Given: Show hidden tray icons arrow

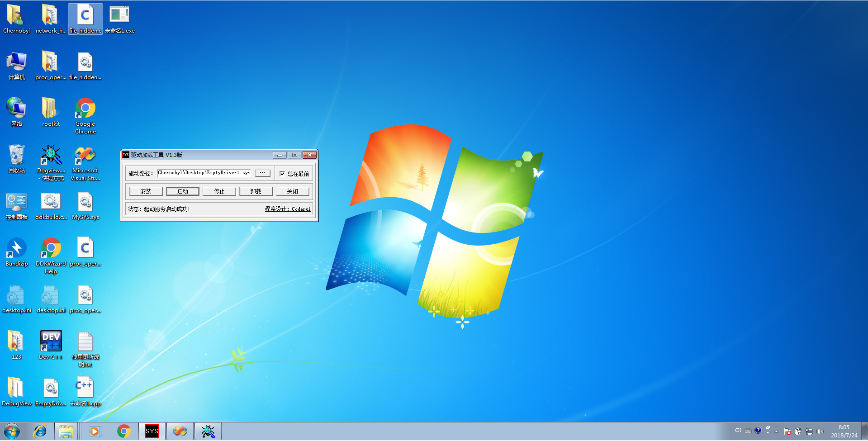Looking at the screenshot, I should coord(776,432).
